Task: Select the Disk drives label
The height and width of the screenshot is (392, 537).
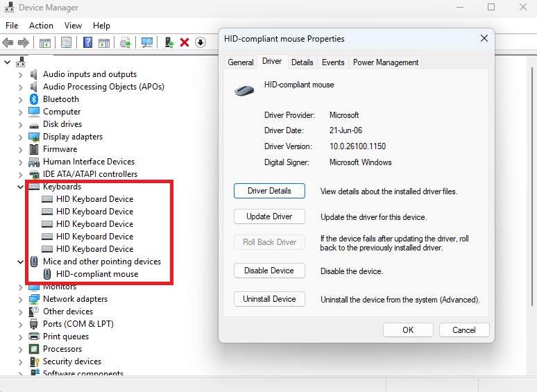Action: tap(62, 124)
